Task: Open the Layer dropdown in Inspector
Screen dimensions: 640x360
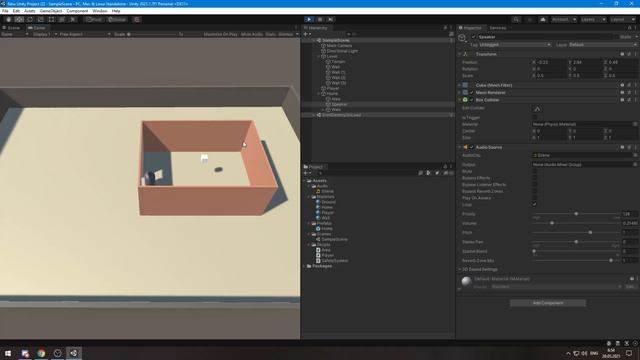Action: click(x=602, y=44)
